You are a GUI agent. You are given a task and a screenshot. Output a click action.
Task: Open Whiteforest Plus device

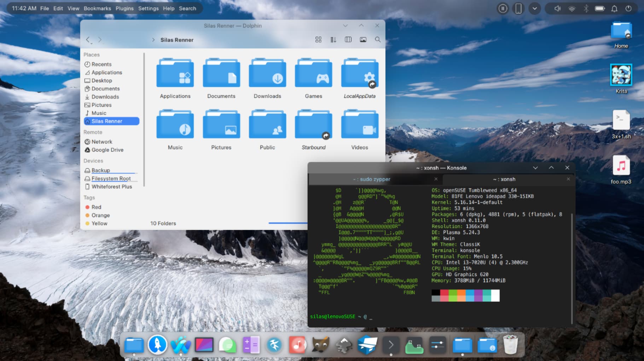click(111, 186)
